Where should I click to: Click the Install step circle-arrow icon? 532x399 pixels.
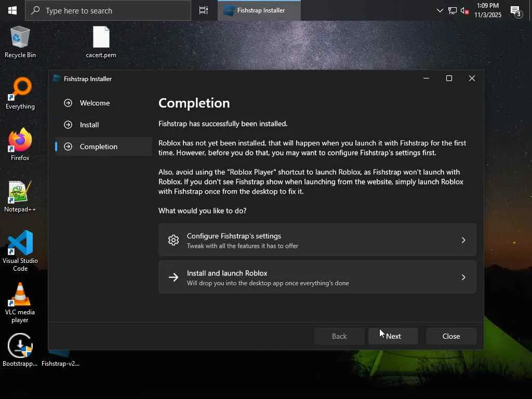coord(68,125)
